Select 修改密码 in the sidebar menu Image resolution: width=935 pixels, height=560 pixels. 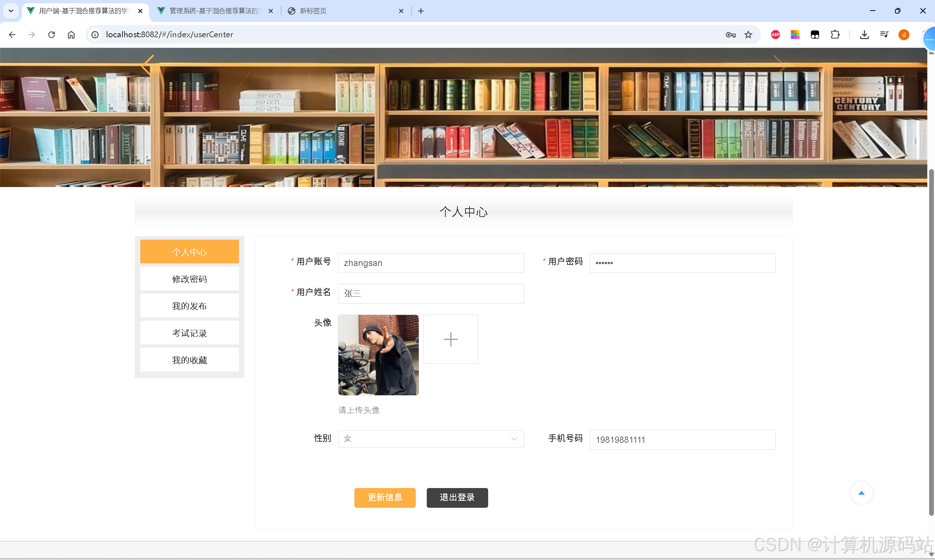pyautogui.click(x=189, y=278)
